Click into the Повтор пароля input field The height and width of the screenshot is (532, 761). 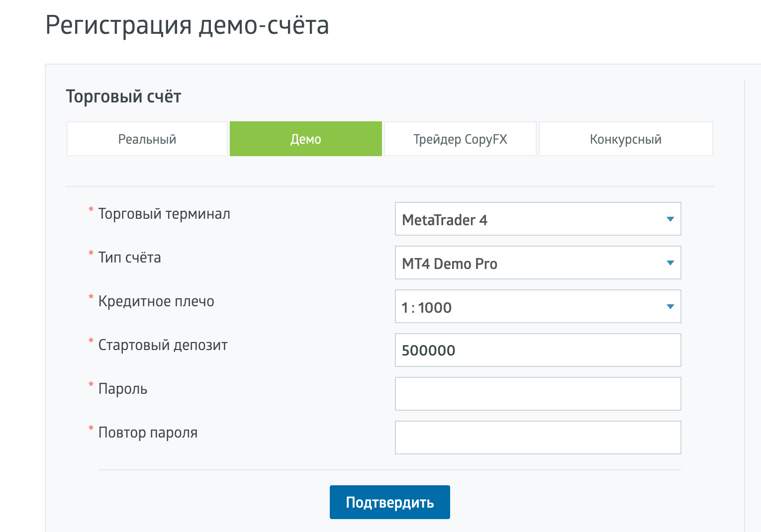[x=537, y=438]
